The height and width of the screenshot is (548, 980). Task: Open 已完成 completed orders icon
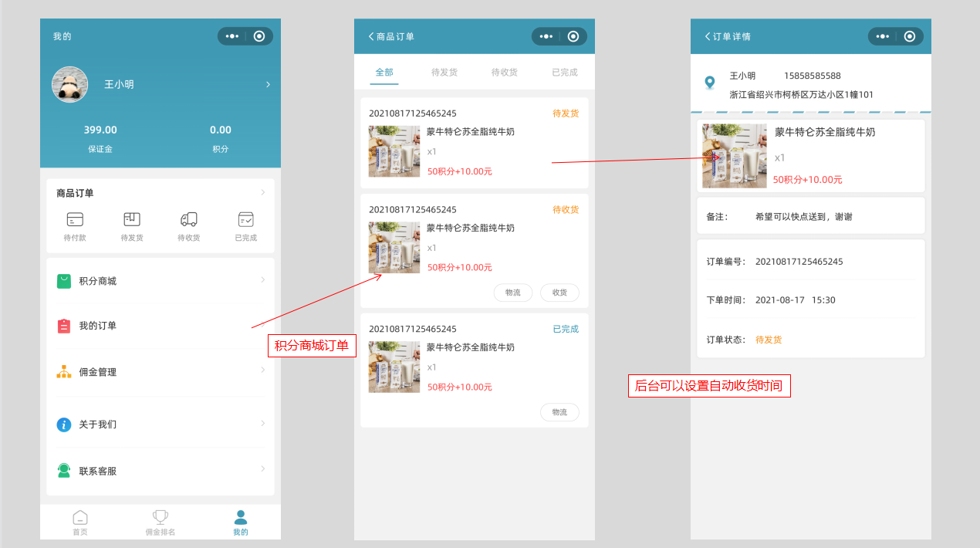click(246, 220)
